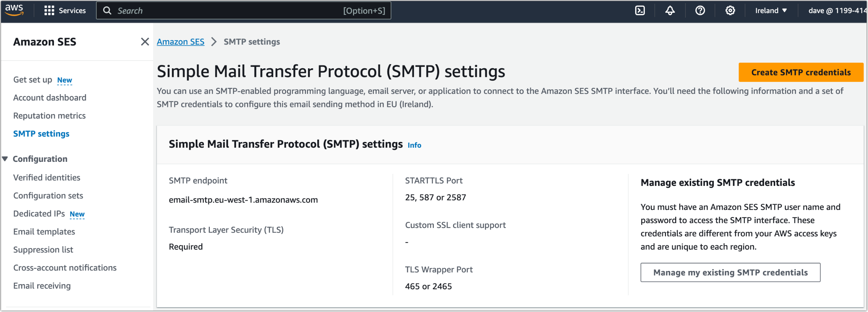
Task: Open the Info link beside SMTP settings
Action: 414,145
